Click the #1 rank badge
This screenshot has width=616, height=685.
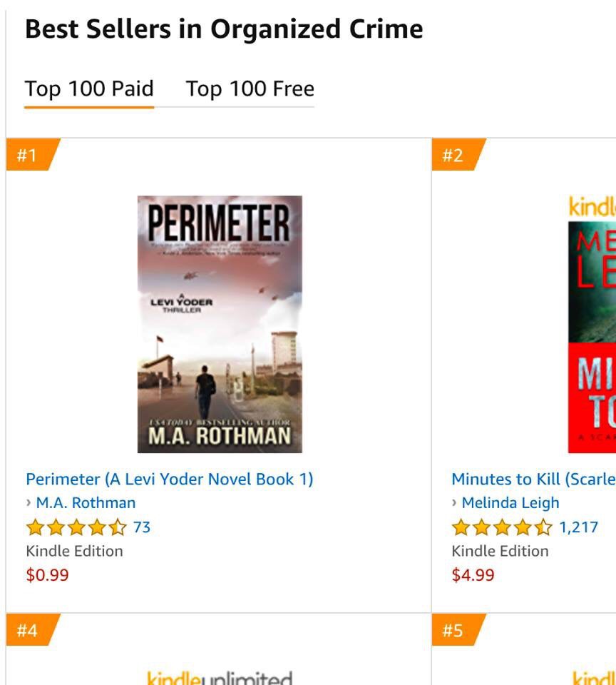pos(29,156)
